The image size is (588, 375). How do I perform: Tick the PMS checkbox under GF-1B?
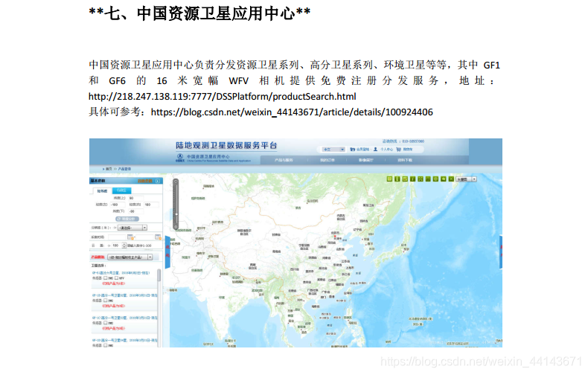coord(106,301)
